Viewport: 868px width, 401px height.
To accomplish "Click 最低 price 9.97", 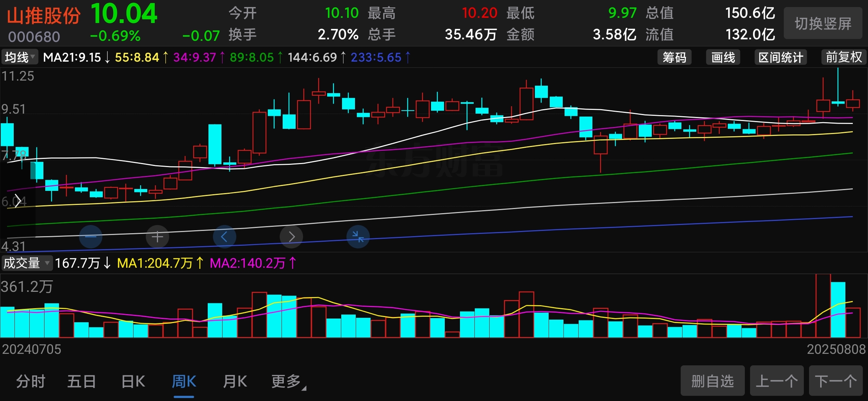I will 622,13.
